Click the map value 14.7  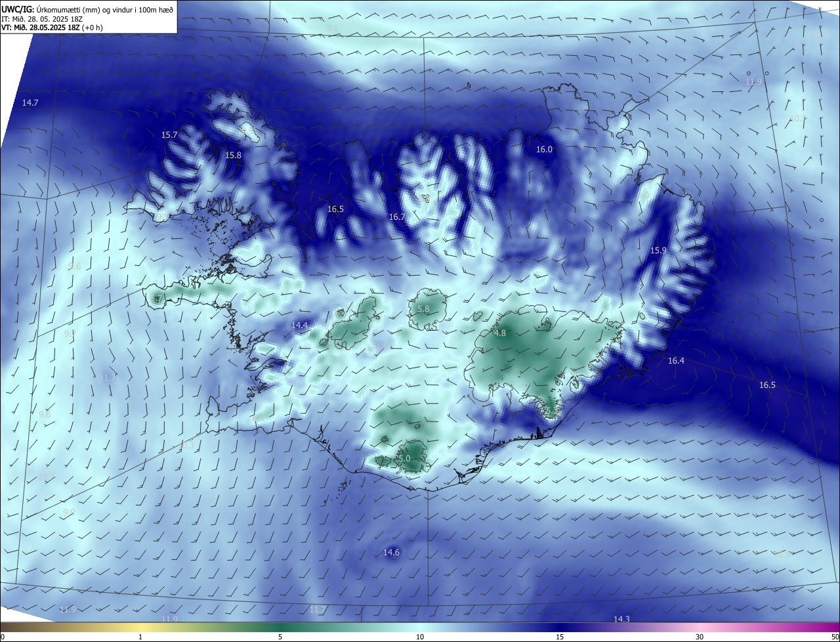point(30,103)
